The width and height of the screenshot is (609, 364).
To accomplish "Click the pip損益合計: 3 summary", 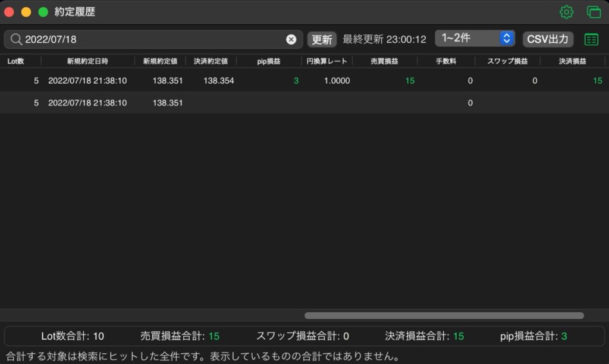I will click(x=533, y=336).
